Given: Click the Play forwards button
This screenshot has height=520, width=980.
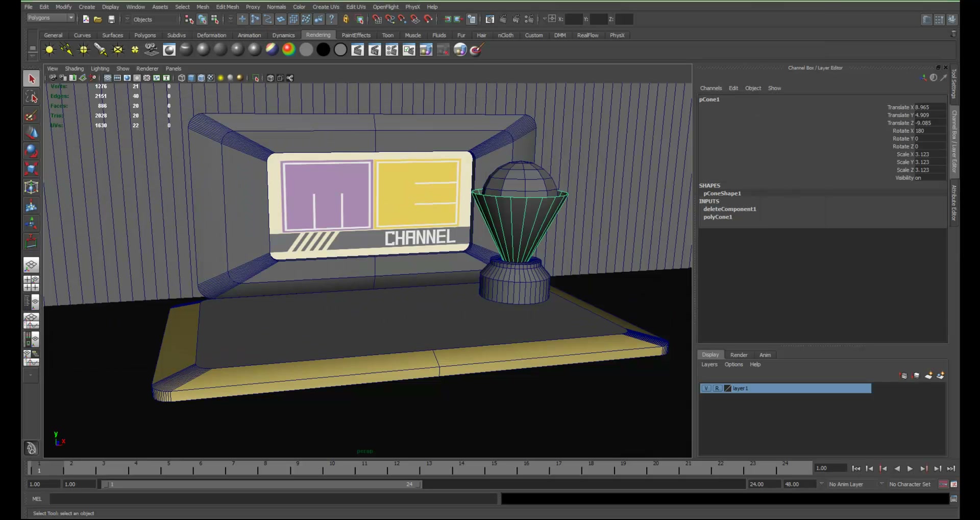Looking at the screenshot, I should point(910,468).
